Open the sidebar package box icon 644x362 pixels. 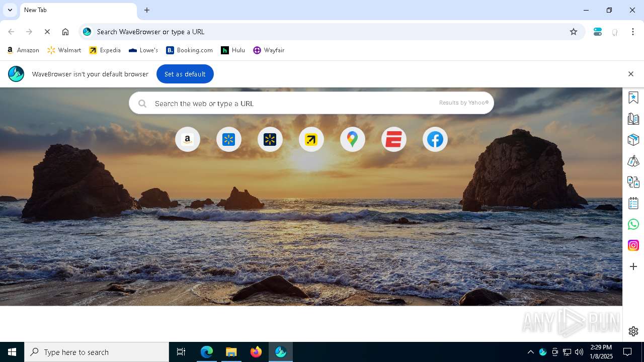633,140
